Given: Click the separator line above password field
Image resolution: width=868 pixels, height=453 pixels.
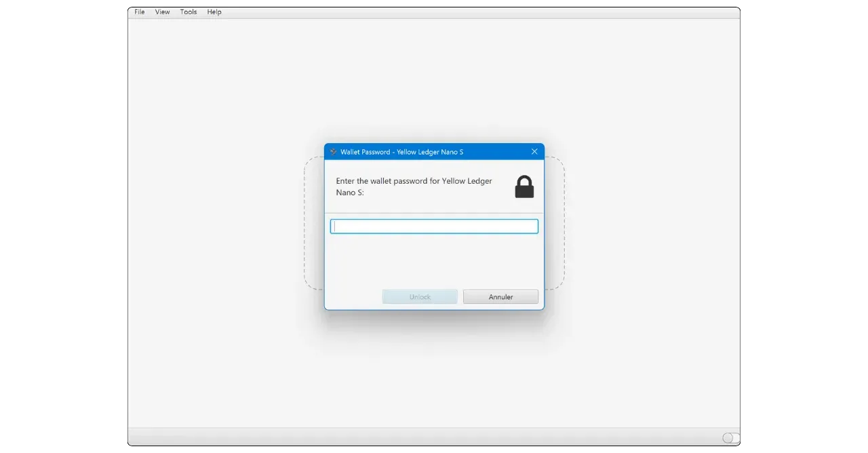Looking at the screenshot, I should tap(434, 213).
